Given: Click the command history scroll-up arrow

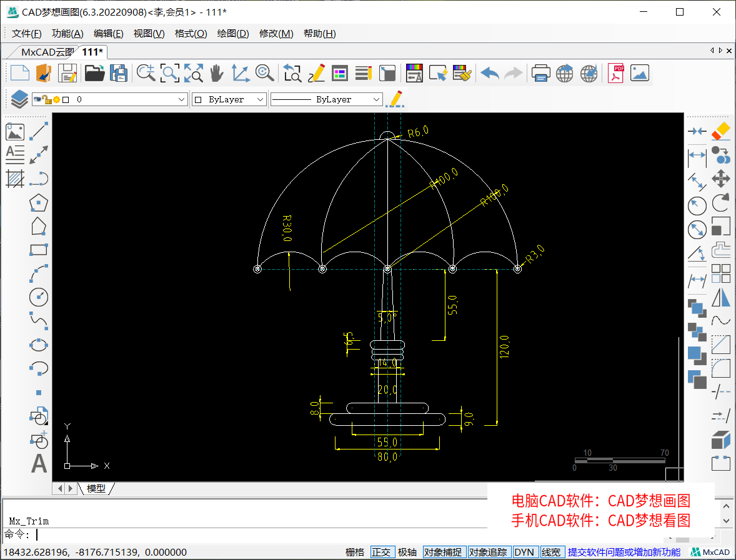Looking at the screenshot, I should 726,506.
